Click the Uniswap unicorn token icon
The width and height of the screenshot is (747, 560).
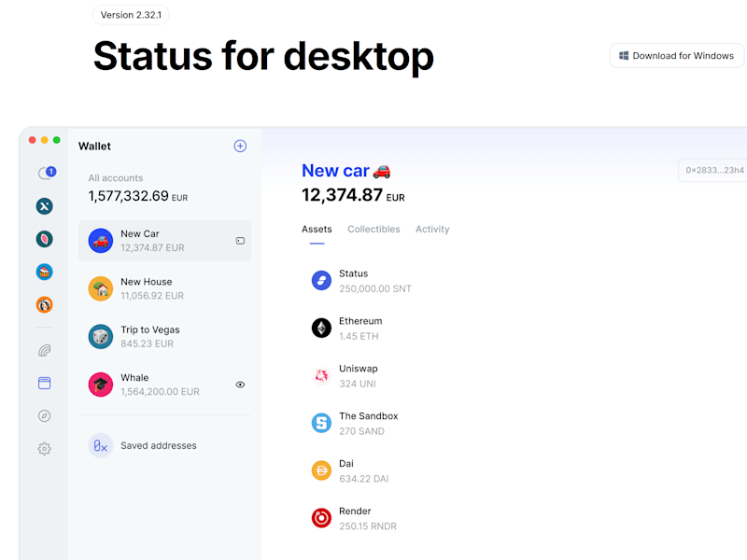click(321, 376)
